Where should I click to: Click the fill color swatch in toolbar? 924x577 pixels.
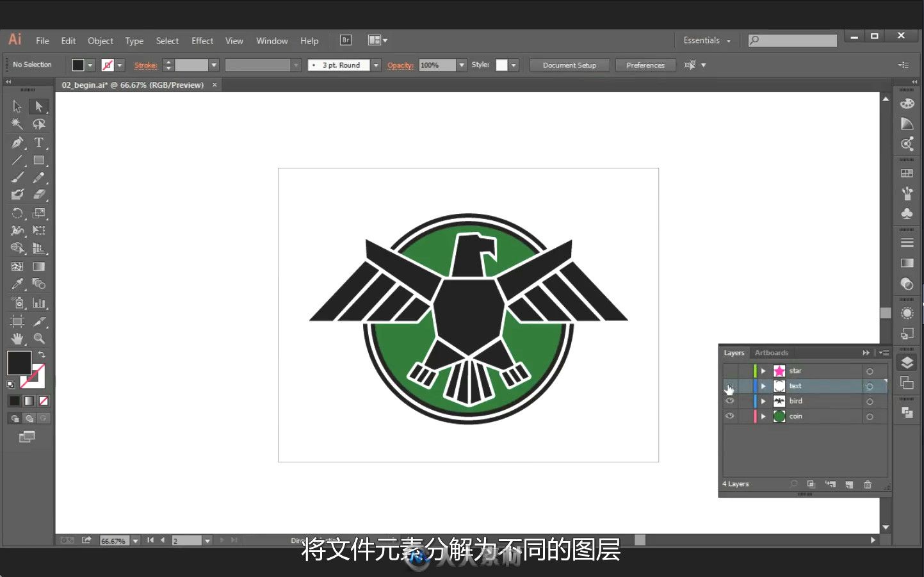point(19,363)
